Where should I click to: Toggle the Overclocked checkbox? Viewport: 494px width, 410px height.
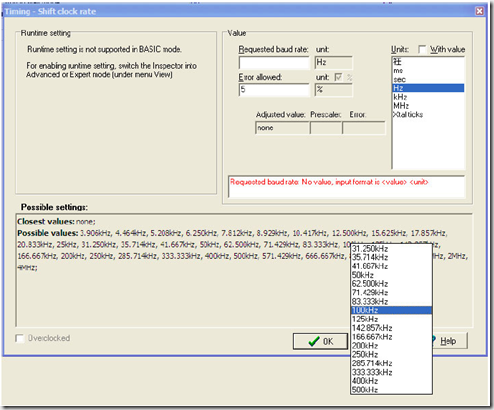coord(20,338)
